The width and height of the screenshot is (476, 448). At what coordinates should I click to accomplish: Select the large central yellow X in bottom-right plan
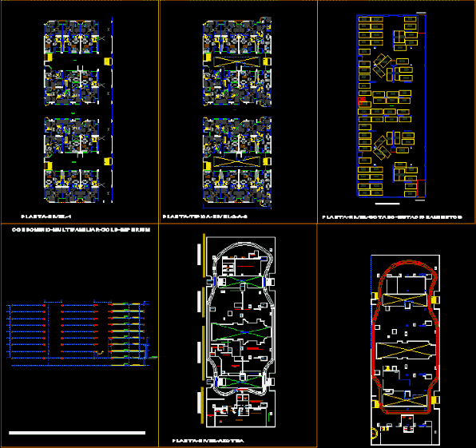406,351
